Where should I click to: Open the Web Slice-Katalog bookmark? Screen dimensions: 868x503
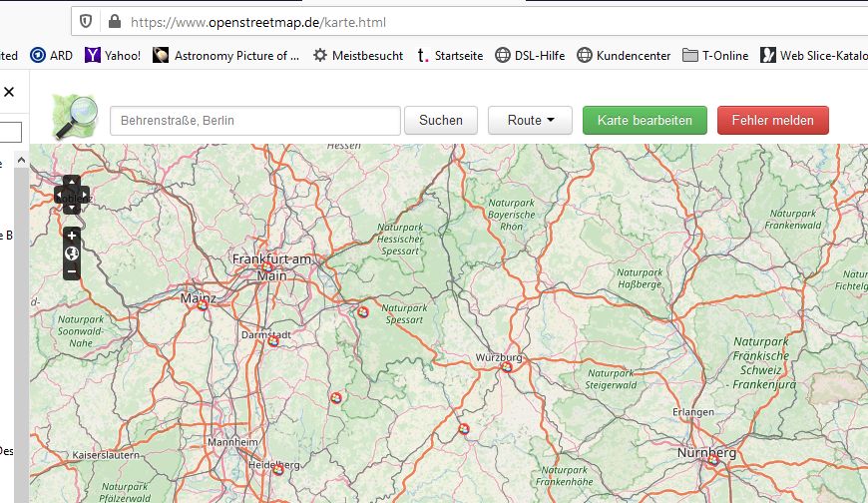[814, 56]
